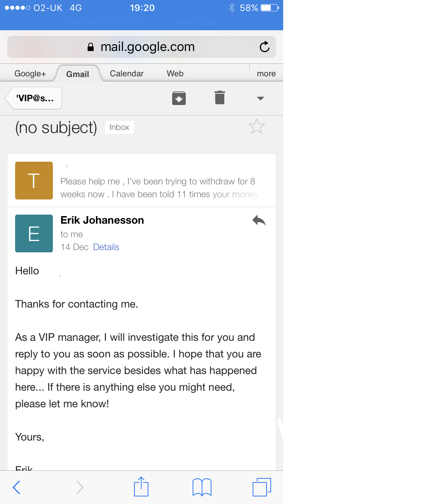435x504 pixels.
Task: Focus the mail.google.com address field
Action: (142, 47)
